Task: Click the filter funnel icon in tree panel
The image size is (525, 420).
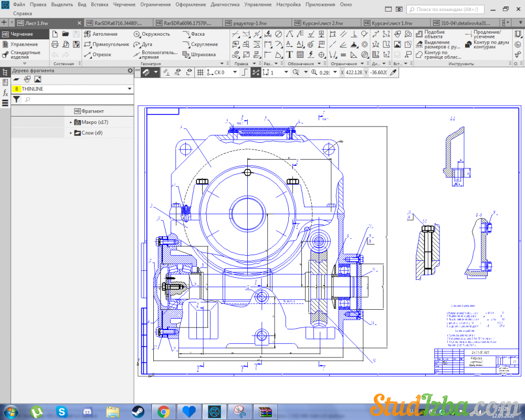Action: (x=16, y=99)
